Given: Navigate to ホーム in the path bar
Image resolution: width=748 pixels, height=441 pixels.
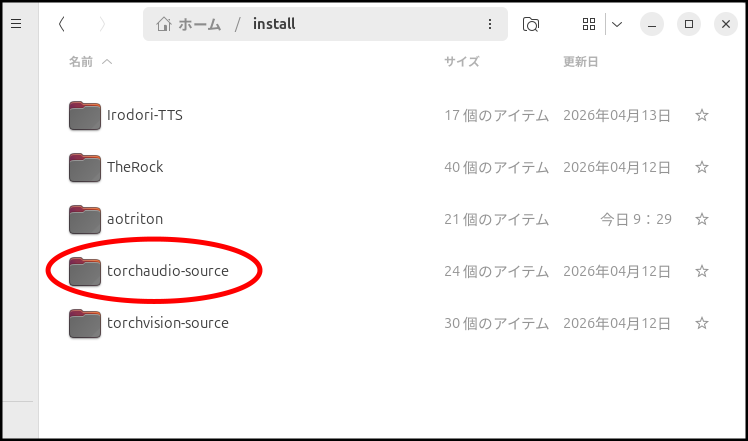Looking at the screenshot, I should (x=189, y=24).
